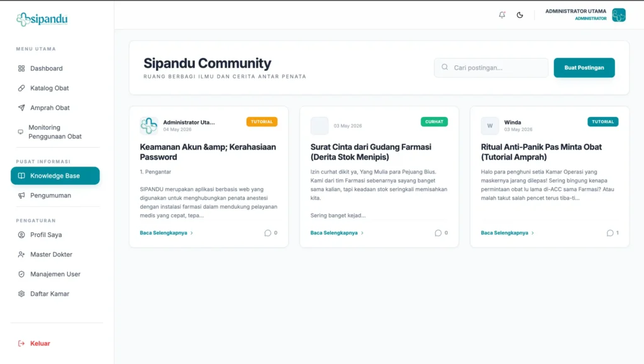This screenshot has width=644, height=364.
Task: Click Winda's avatar on the post card
Action: tap(489, 126)
